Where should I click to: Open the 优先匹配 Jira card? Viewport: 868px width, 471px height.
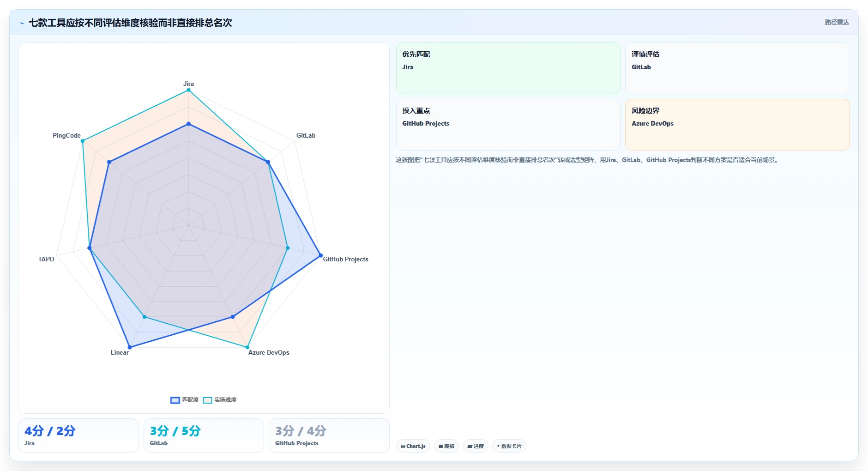pos(508,68)
